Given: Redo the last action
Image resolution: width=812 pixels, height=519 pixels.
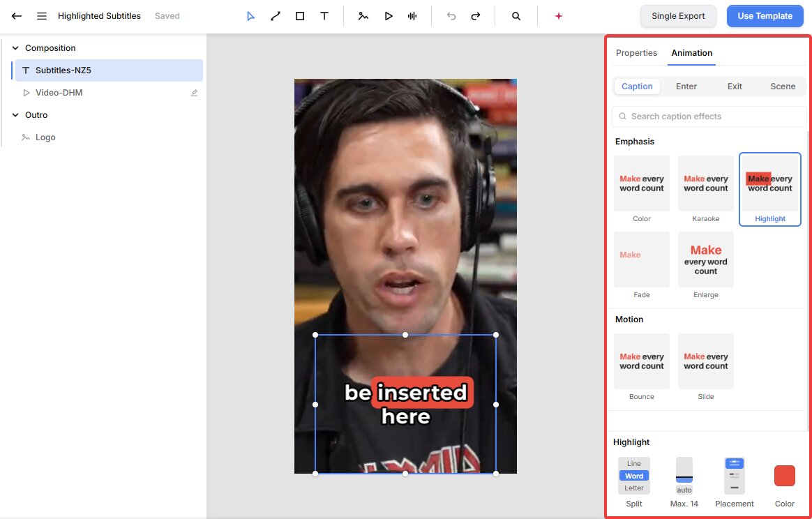Looking at the screenshot, I should pyautogui.click(x=475, y=16).
